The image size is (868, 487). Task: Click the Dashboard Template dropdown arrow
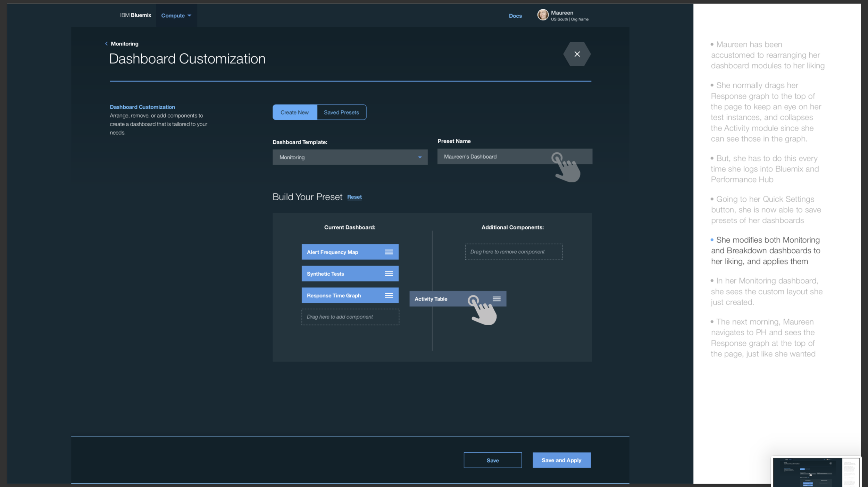click(420, 157)
